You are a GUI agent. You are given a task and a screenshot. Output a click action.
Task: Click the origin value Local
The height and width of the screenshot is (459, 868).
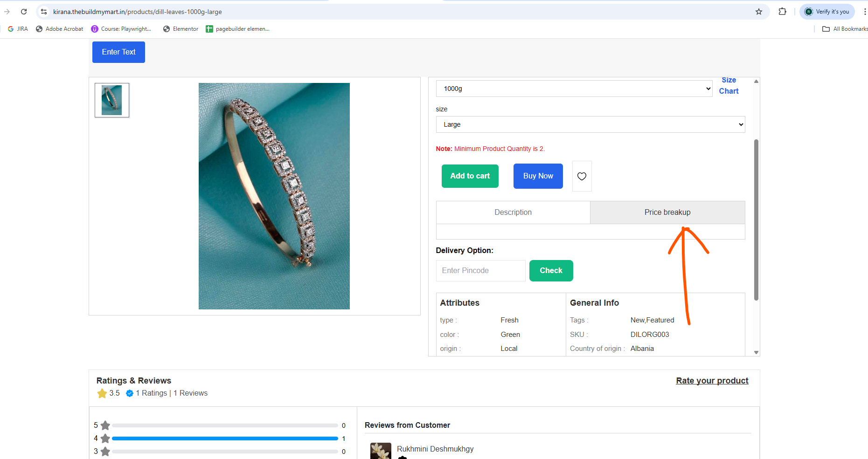click(509, 349)
